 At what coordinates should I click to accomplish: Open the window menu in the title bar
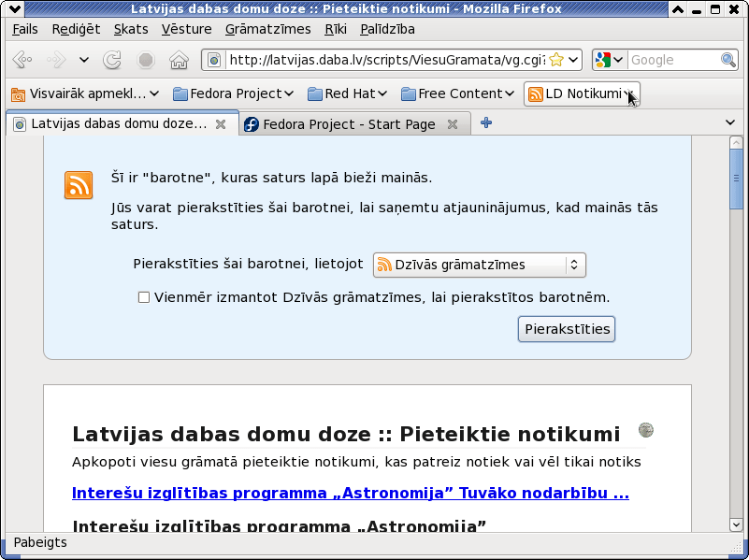(x=14, y=8)
